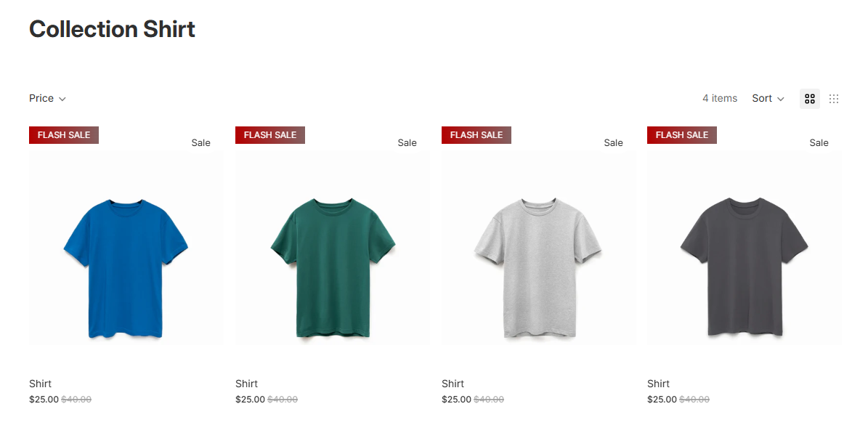868x425 pixels.
Task: Click the Sale label above the blue shirt
Action: coord(201,143)
